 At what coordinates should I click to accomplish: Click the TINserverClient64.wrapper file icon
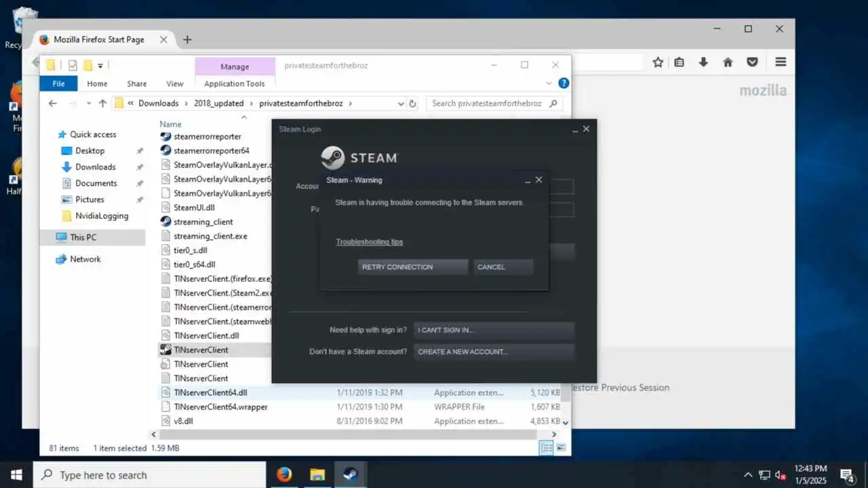pos(165,407)
